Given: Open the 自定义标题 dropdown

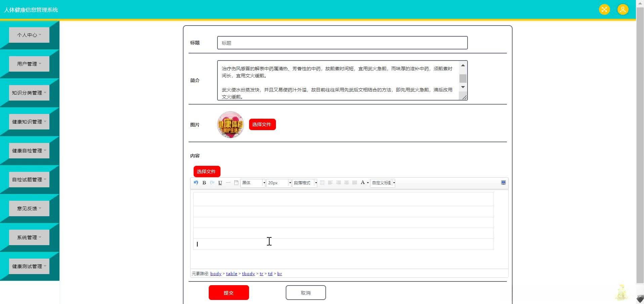Looking at the screenshot, I should click(383, 183).
